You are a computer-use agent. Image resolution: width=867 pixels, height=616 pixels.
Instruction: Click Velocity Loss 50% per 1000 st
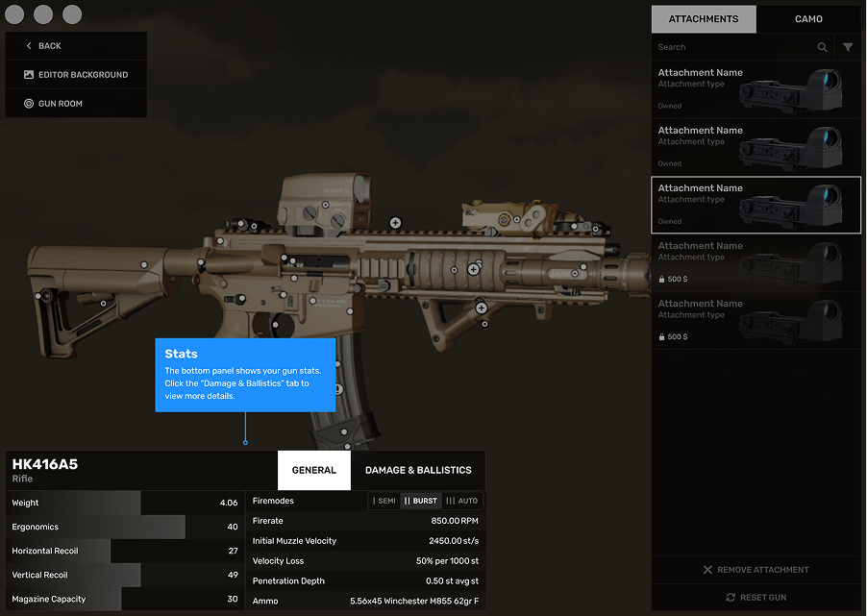[447, 560]
